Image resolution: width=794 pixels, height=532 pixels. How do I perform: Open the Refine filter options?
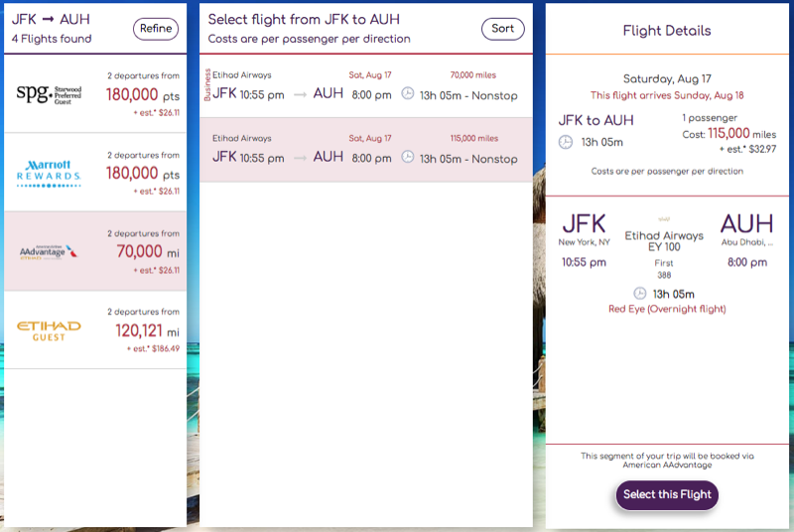click(156, 29)
